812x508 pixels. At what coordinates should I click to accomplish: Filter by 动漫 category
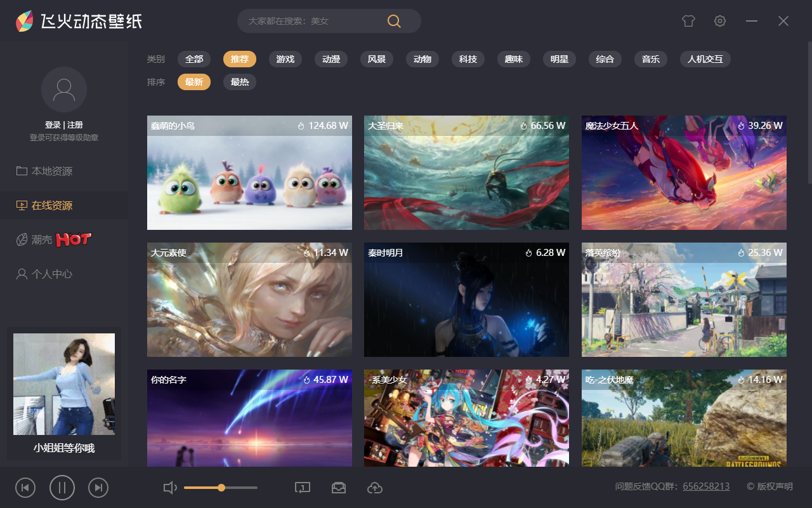[x=331, y=59]
